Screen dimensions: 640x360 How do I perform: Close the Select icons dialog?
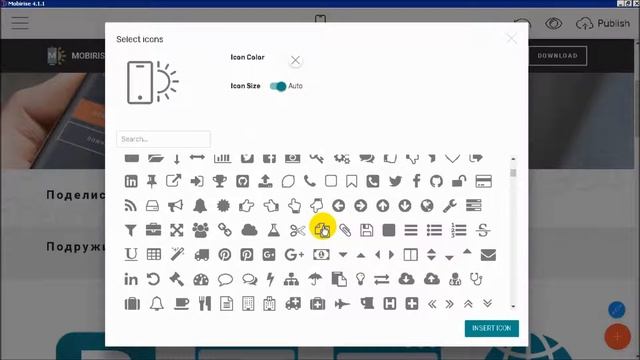[x=511, y=39]
